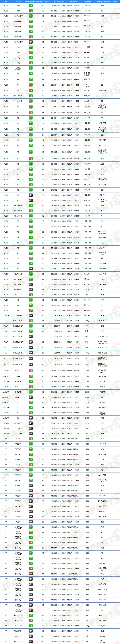Click the petrol icon in the JAGUAR XJ RG (AJ-V8) row

coord(31,407)
